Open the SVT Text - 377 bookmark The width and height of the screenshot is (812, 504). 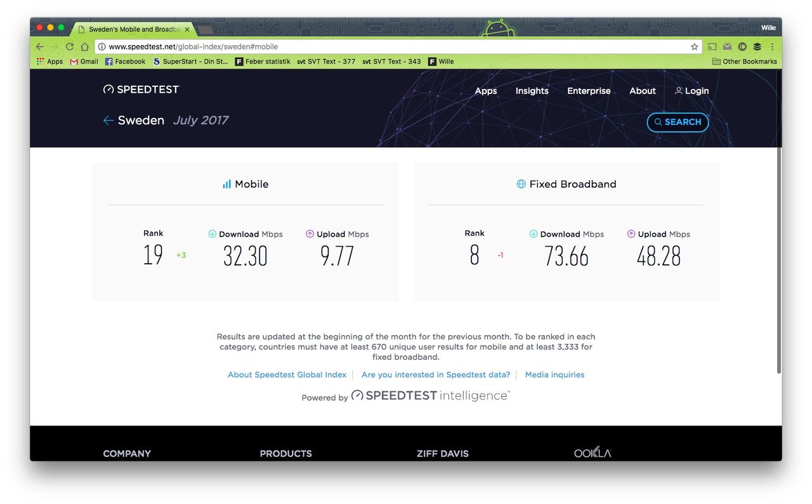326,61
